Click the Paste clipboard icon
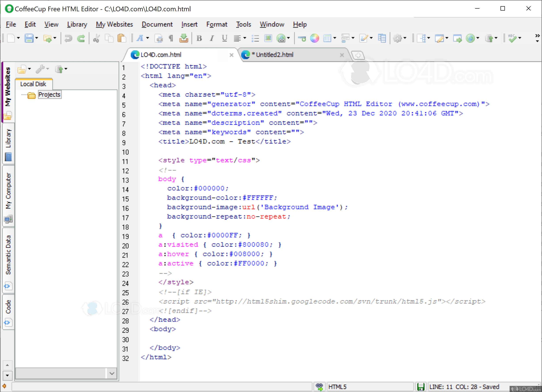The height and width of the screenshot is (392, 542). coord(122,38)
